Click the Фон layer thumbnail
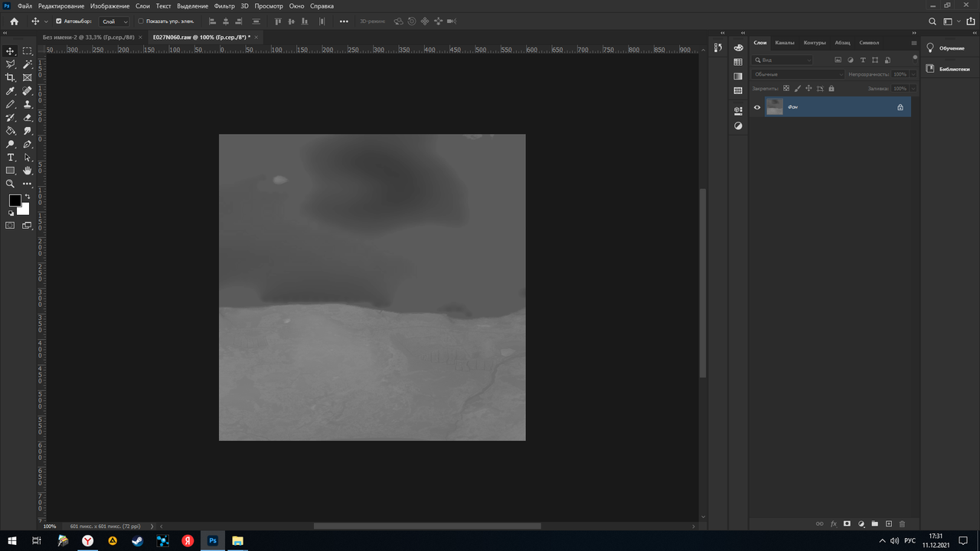980x551 pixels. point(775,107)
